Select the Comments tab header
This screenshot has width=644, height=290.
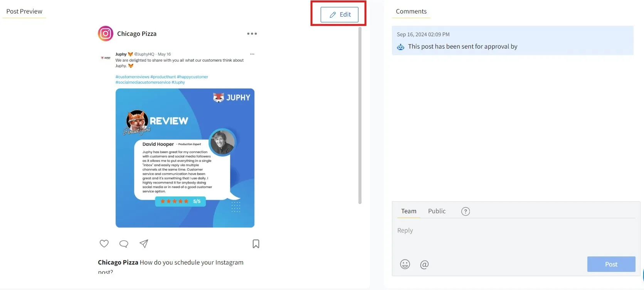pos(411,12)
